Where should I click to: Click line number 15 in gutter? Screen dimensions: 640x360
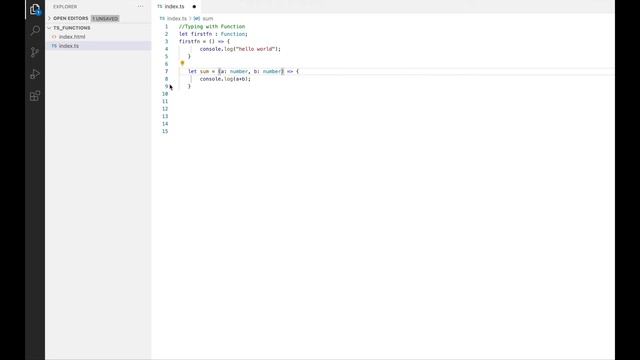[165, 131]
